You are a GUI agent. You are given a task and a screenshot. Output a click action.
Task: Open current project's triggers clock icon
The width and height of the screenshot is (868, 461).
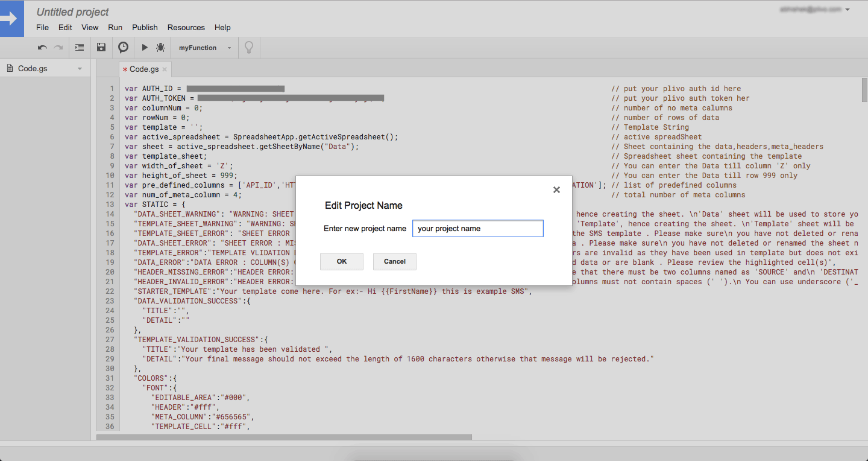(x=123, y=48)
